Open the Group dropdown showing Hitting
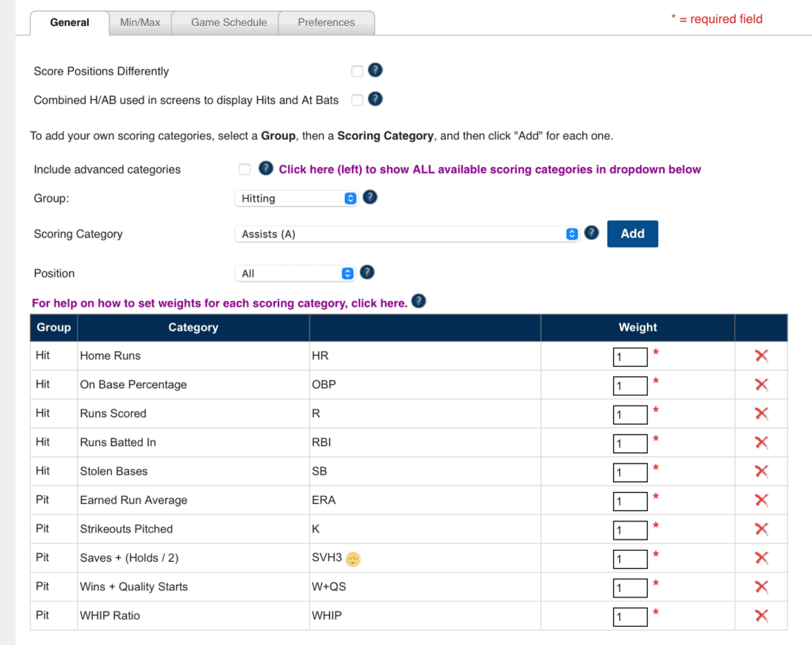Viewport: 812px width, 645px height. (297, 198)
